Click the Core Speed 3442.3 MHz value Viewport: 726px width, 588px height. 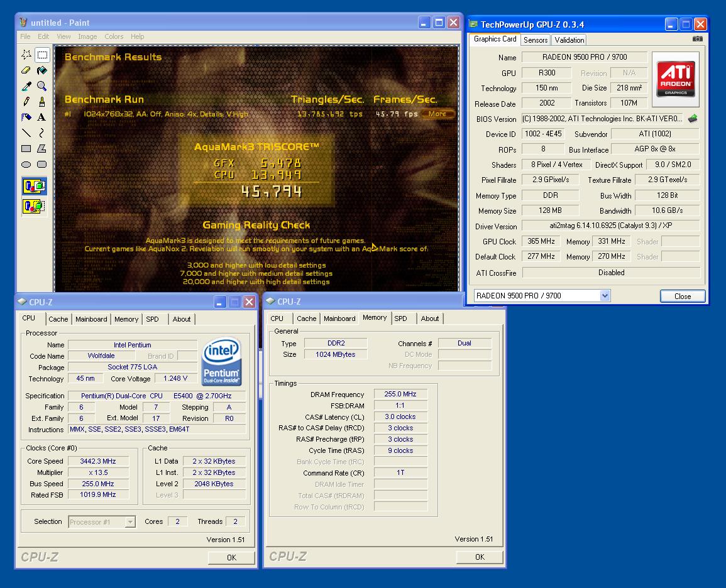(97, 461)
